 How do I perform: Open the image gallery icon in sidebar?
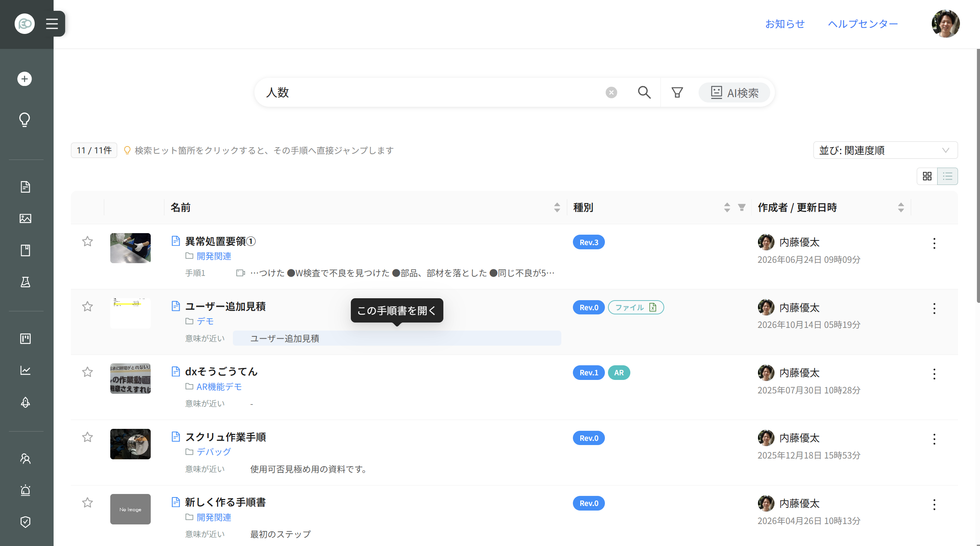point(25,218)
